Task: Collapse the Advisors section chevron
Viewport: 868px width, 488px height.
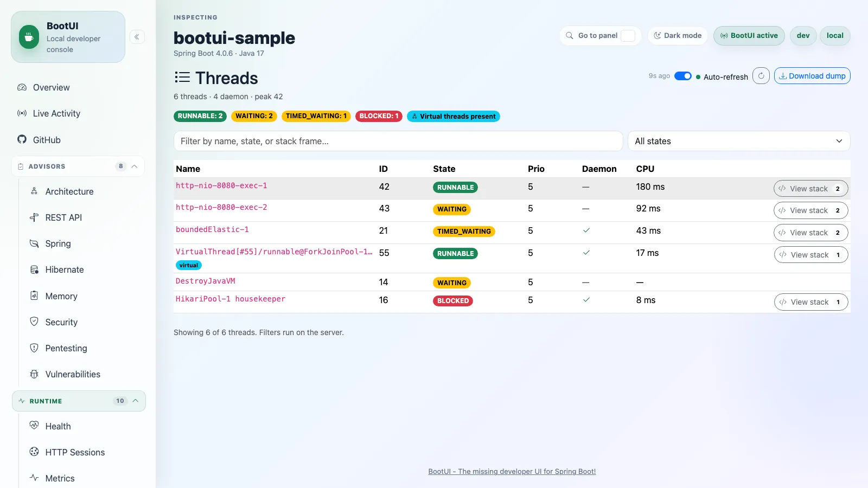Action: click(135, 166)
